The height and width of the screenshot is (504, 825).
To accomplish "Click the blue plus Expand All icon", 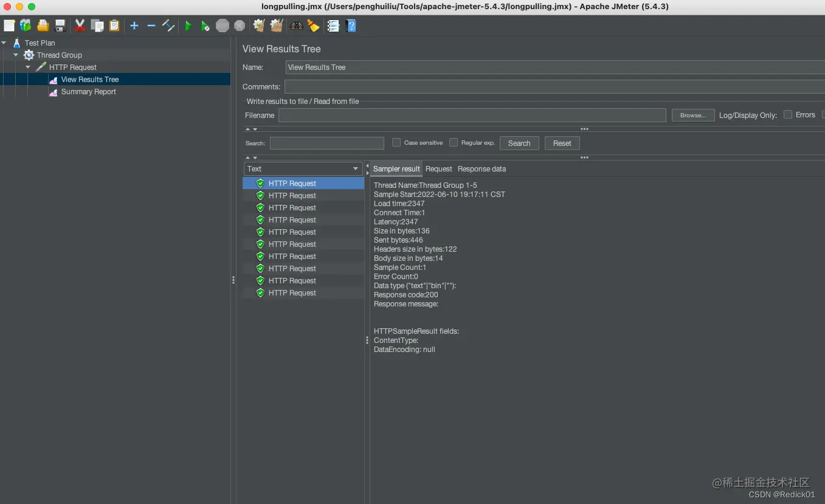I will (134, 26).
